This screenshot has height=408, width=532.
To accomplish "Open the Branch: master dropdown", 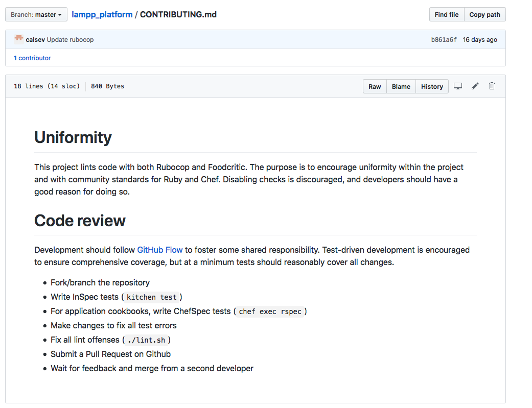I will 36,14.
